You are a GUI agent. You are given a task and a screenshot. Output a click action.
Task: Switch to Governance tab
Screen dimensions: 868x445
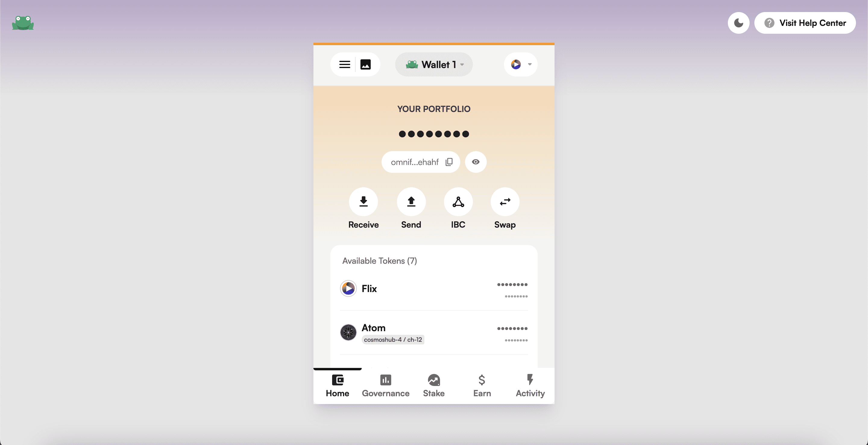386,386
